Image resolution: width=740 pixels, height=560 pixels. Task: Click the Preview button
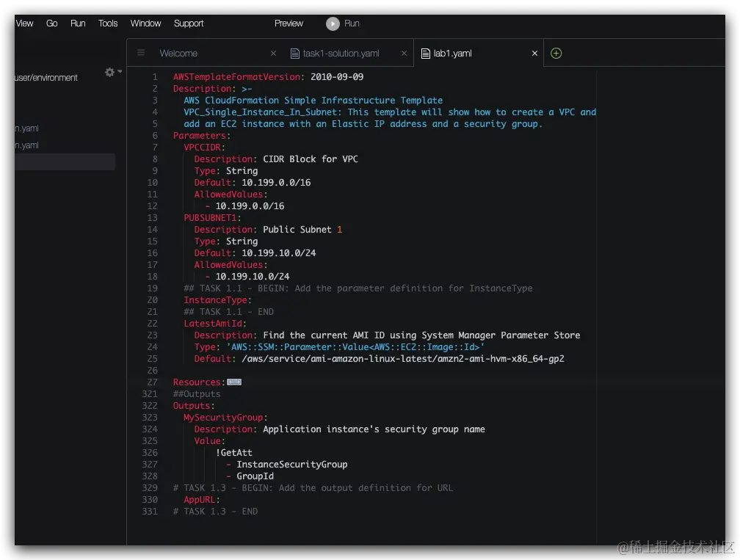coord(289,23)
